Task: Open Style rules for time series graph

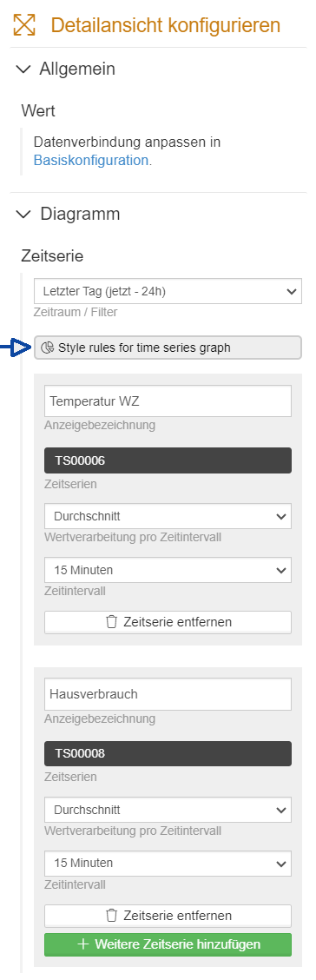Action: [168, 348]
